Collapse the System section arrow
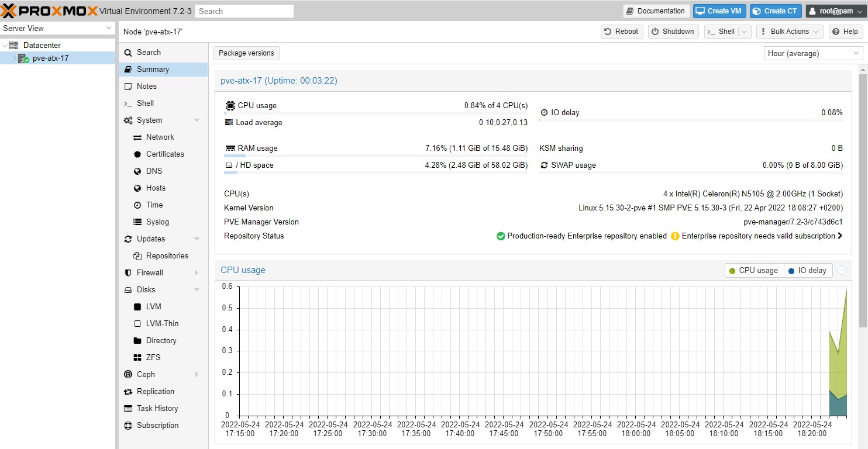Screen dimensions: 868x449 tap(197, 120)
